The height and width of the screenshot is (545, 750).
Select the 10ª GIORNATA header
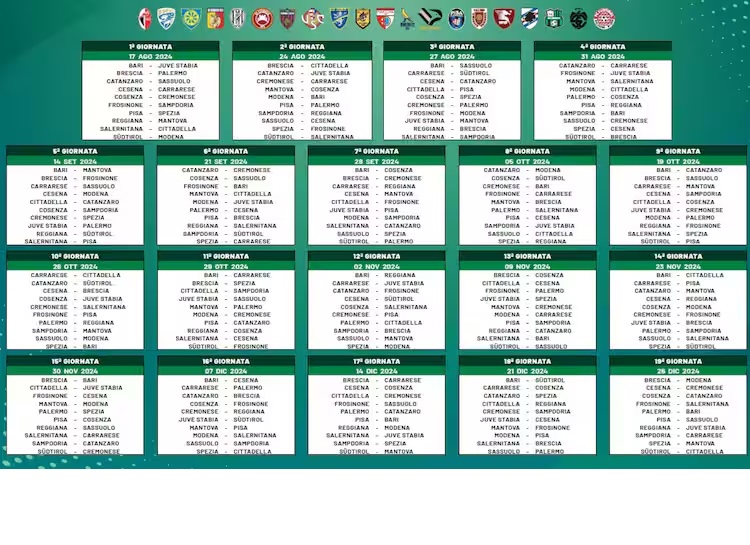(x=75, y=256)
